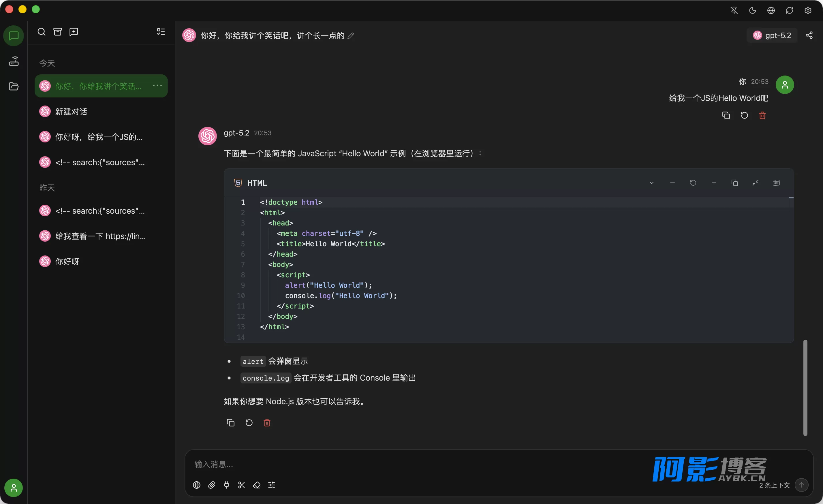Open the plugin plug icon
The image size is (823, 504).
coord(226,485)
